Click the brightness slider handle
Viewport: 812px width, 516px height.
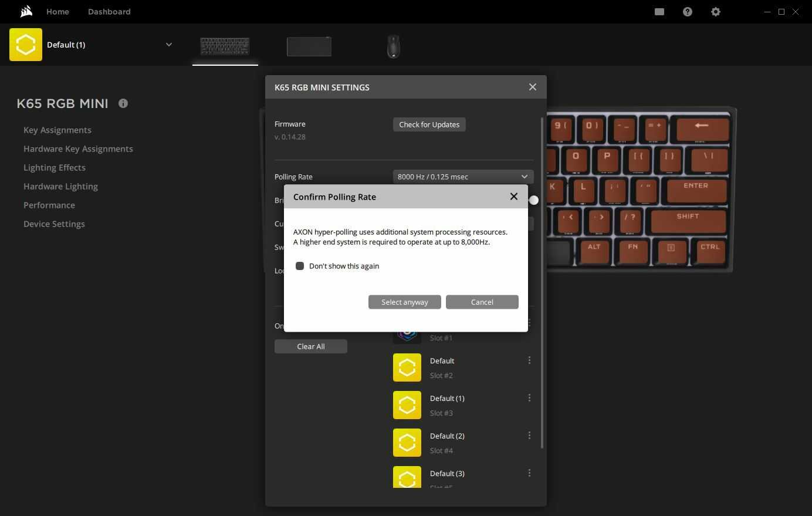(x=533, y=200)
